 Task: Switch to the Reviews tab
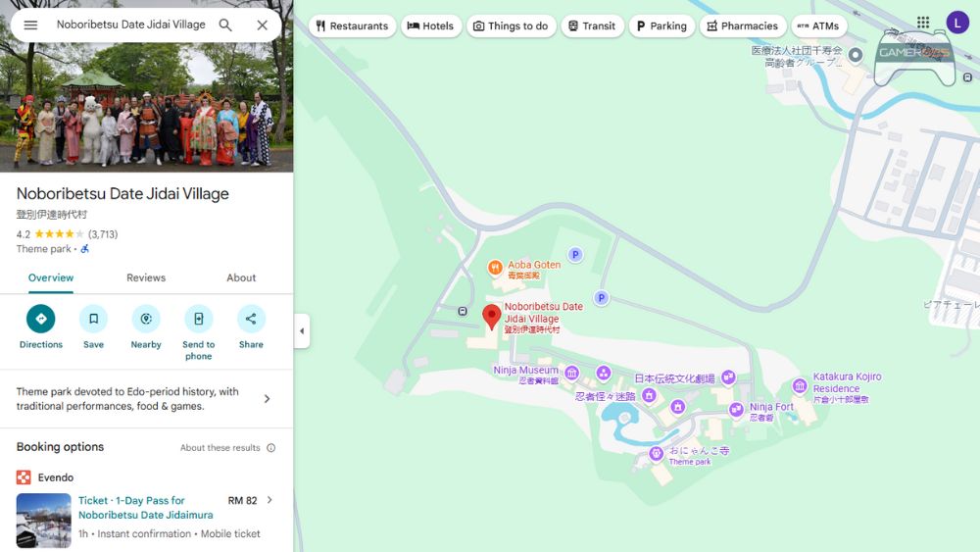tap(146, 278)
